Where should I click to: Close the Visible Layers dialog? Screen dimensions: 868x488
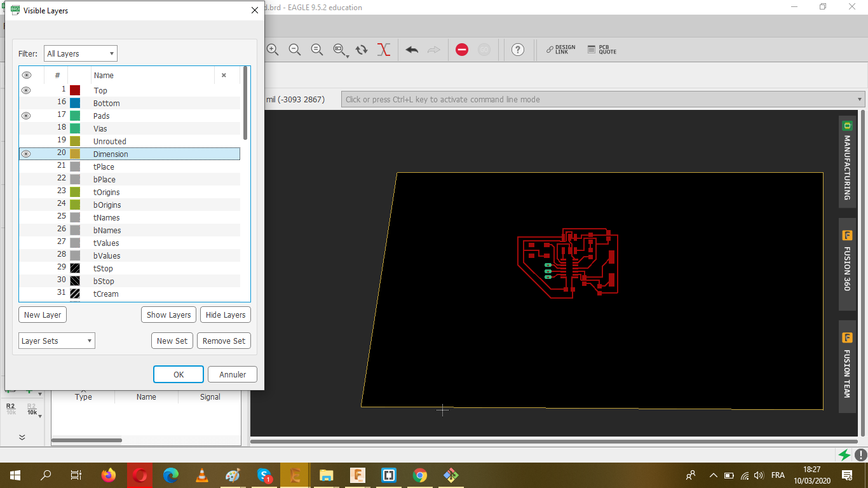click(255, 10)
